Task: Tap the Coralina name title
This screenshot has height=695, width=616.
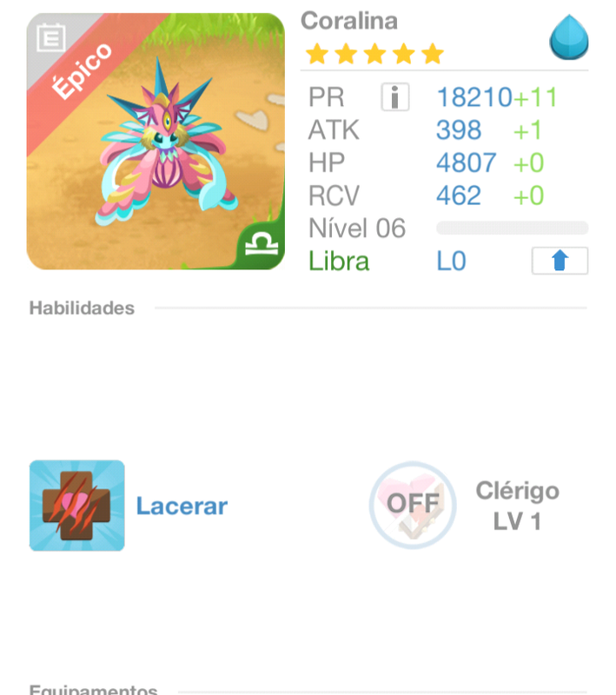Action: coord(349,21)
